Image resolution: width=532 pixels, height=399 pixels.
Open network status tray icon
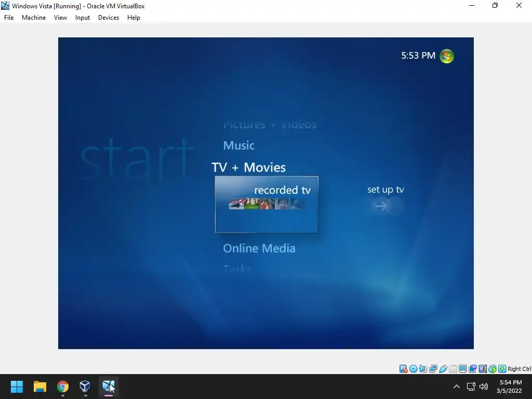coord(471,387)
